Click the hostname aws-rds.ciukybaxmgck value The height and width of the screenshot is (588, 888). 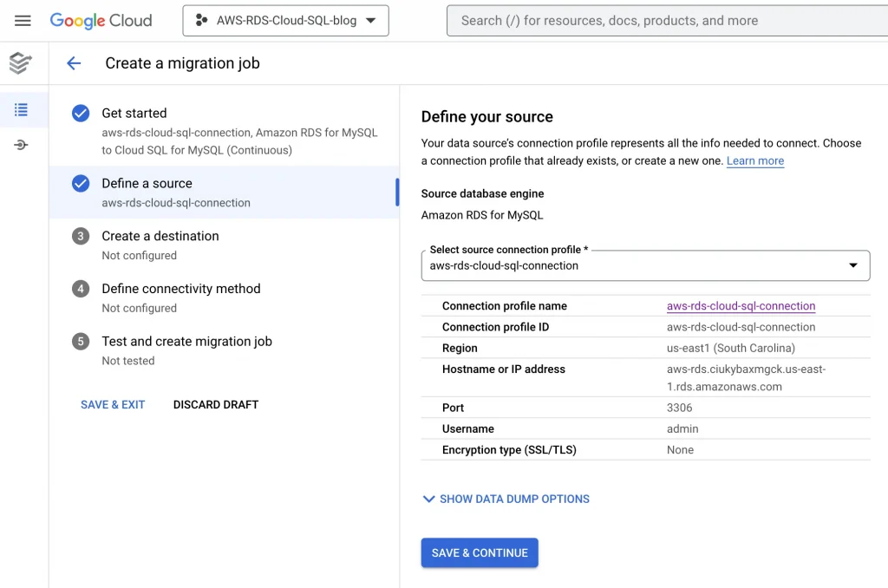pyautogui.click(x=746, y=378)
